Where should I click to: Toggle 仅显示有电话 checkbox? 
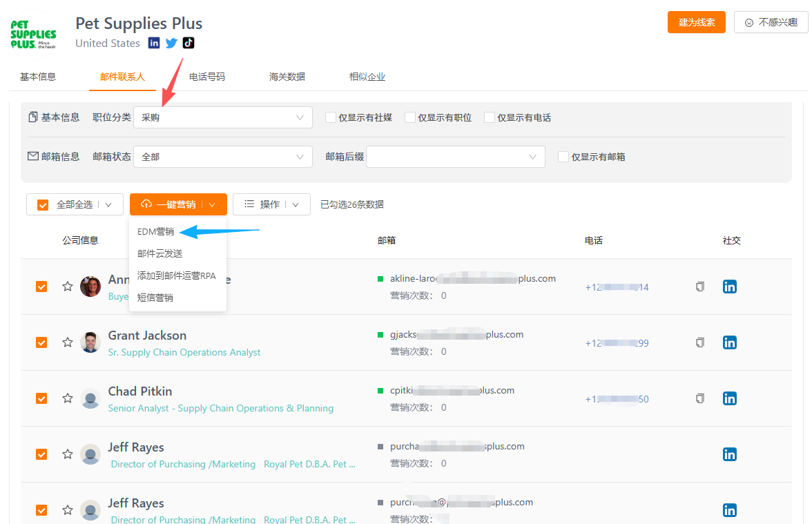coord(490,117)
